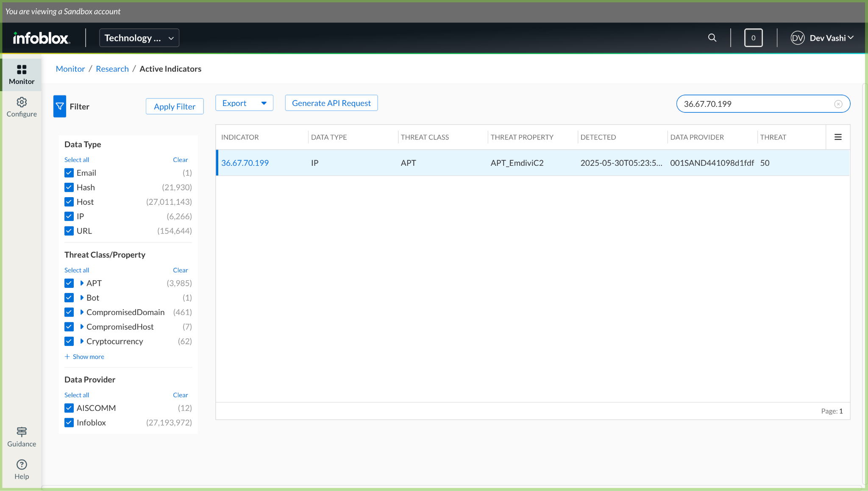The width and height of the screenshot is (868, 491).
Task: Click the 001SAND441098d1fdf provider cell
Action: click(x=712, y=163)
